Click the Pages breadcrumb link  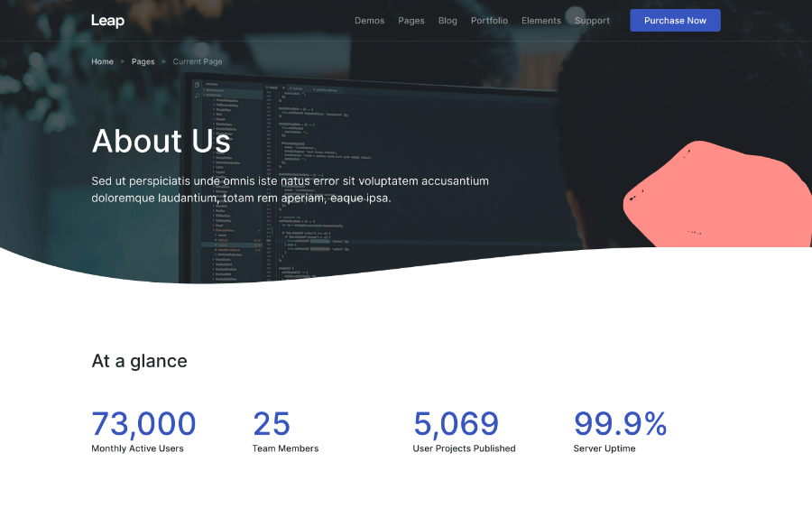pyautogui.click(x=143, y=62)
